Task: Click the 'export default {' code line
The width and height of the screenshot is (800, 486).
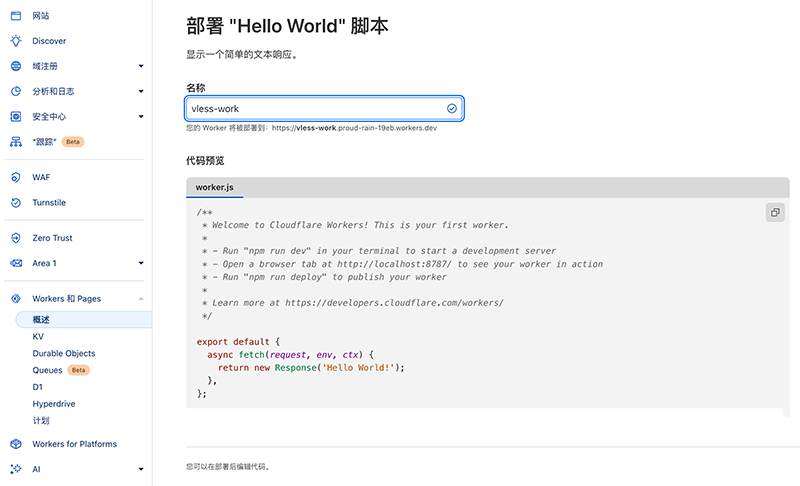Action: point(238,342)
